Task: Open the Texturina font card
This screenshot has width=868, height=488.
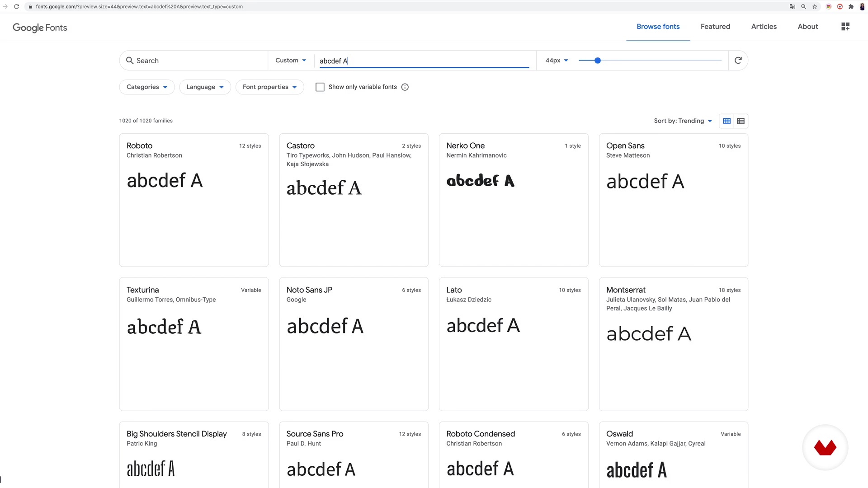Action: tap(194, 344)
